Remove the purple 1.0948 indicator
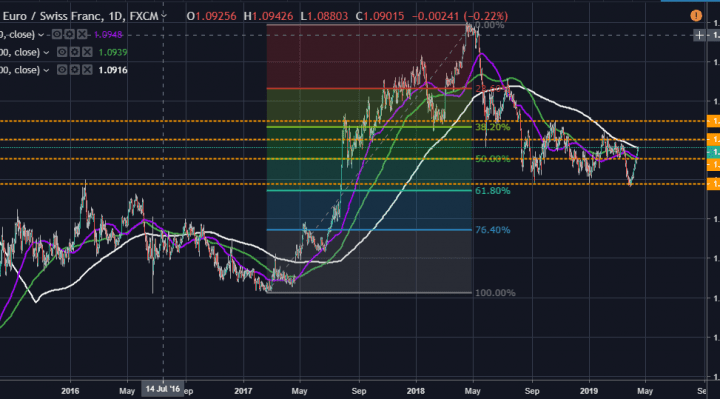The image size is (720, 399). [x=82, y=34]
